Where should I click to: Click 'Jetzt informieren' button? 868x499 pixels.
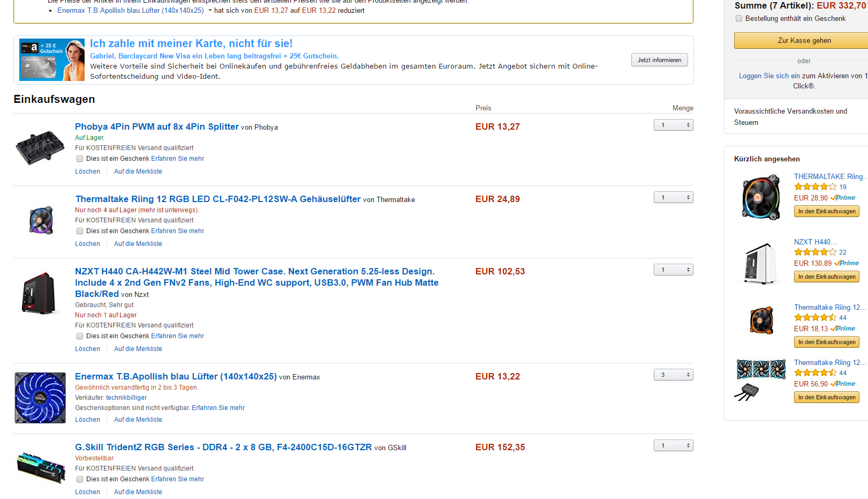659,60
